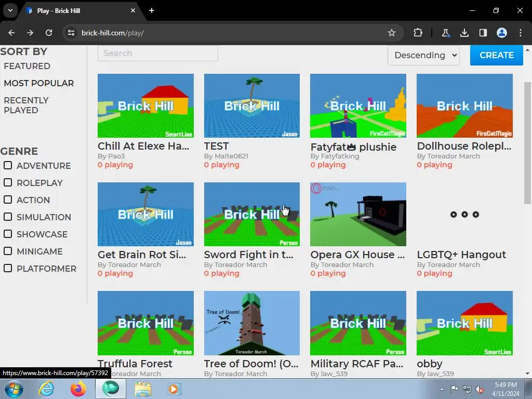Image resolution: width=532 pixels, height=399 pixels.
Task: Open LGBTQ+ Hangout game title
Action: point(461,255)
